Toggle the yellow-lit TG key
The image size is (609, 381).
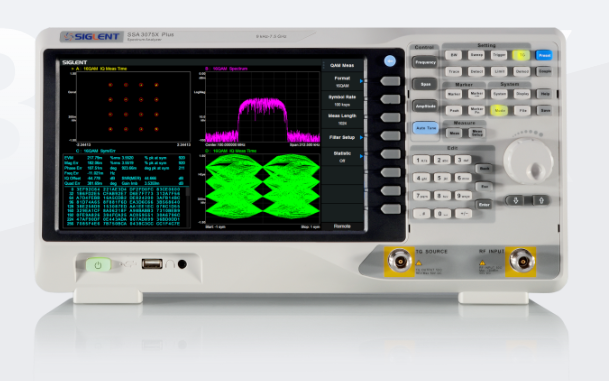coord(522,55)
